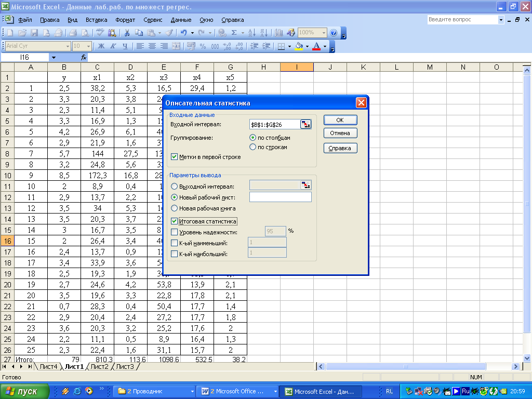Enable 'К-ый наименьший' checkbox
The height and width of the screenshot is (399, 532).
click(175, 243)
